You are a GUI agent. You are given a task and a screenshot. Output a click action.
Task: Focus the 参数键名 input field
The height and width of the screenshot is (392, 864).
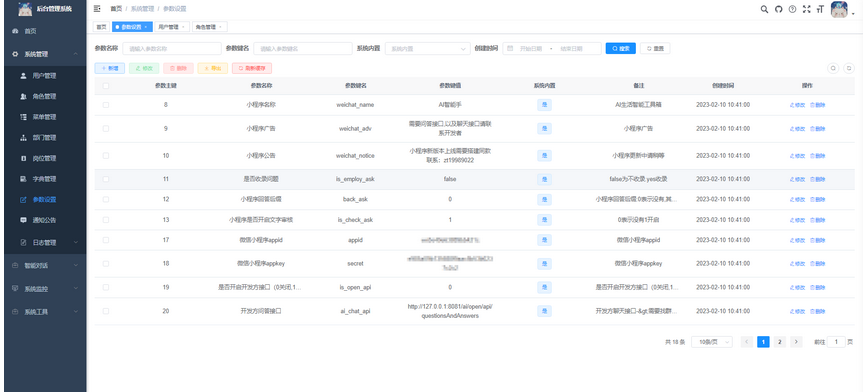pos(303,49)
